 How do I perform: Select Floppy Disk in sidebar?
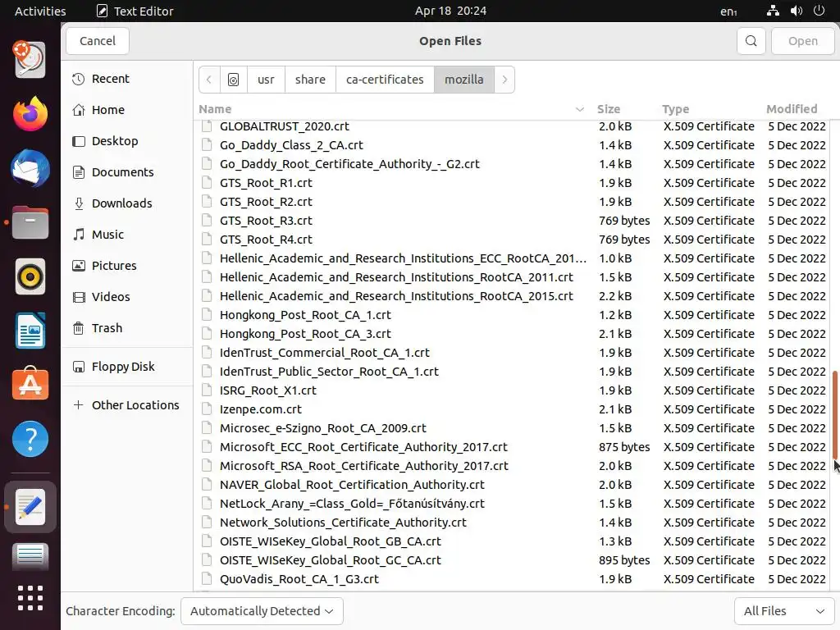[x=127, y=367]
